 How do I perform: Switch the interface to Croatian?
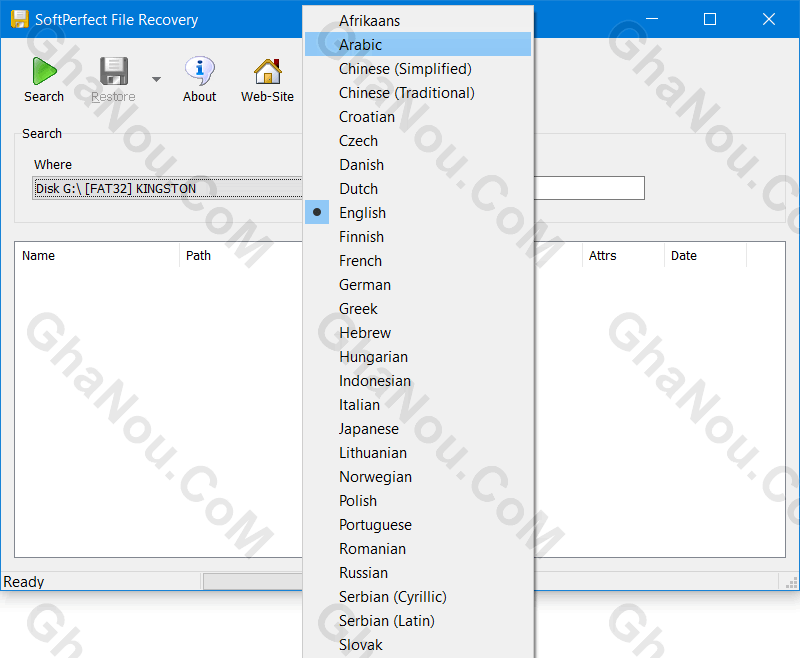click(418, 117)
